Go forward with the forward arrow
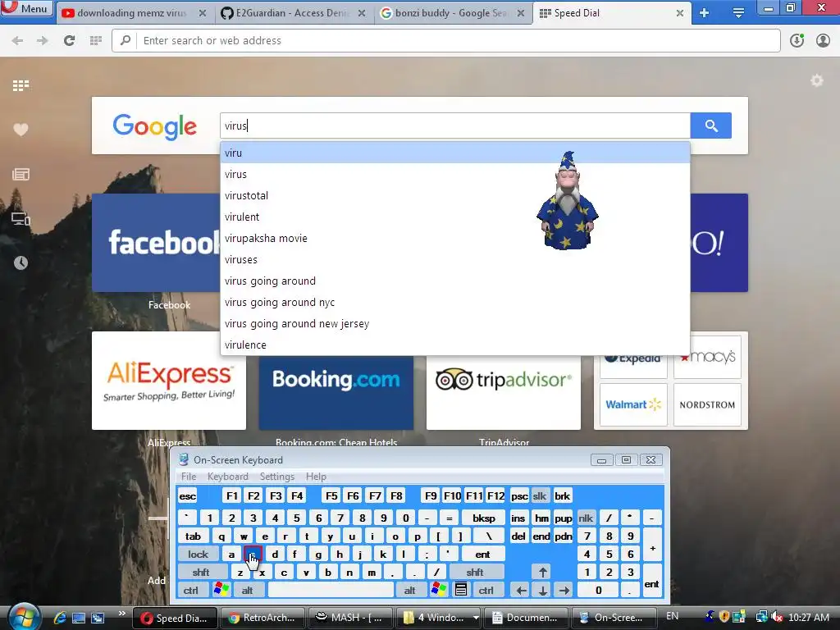 coord(43,41)
